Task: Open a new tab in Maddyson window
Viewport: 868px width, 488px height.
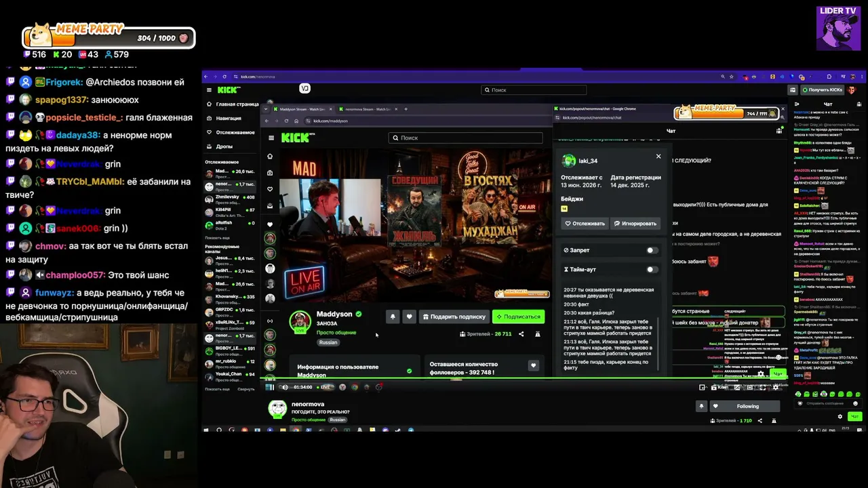Action: click(406, 109)
